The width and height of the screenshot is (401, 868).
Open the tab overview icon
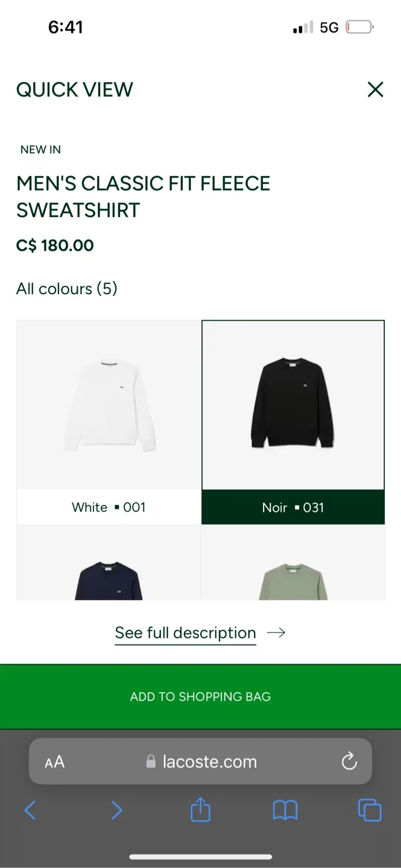point(369,810)
